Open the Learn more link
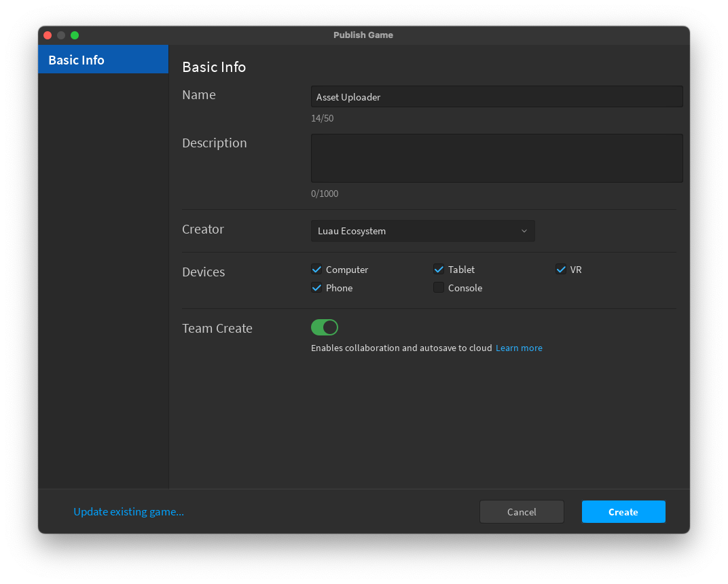This screenshot has width=728, height=584. click(518, 348)
